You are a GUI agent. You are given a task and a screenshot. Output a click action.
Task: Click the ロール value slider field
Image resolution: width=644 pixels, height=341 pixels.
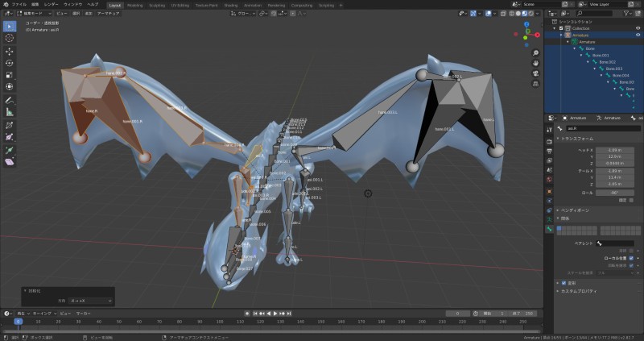[x=613, y=193]
